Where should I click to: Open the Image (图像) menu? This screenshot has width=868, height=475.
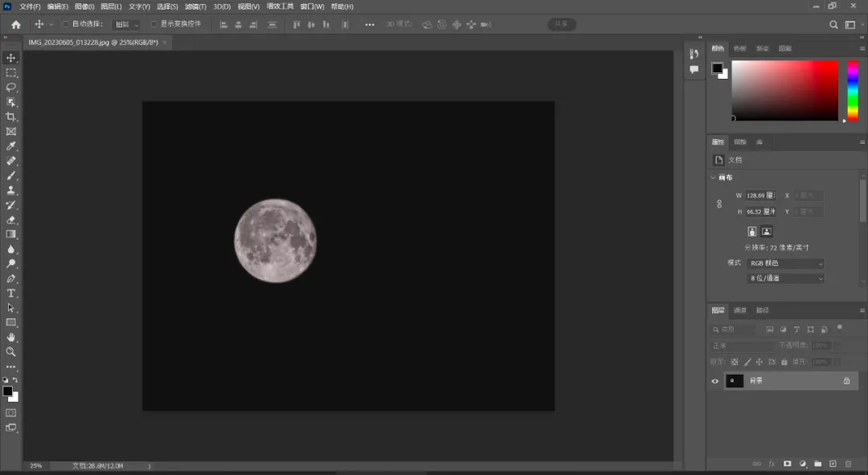[x=84, y=6]
